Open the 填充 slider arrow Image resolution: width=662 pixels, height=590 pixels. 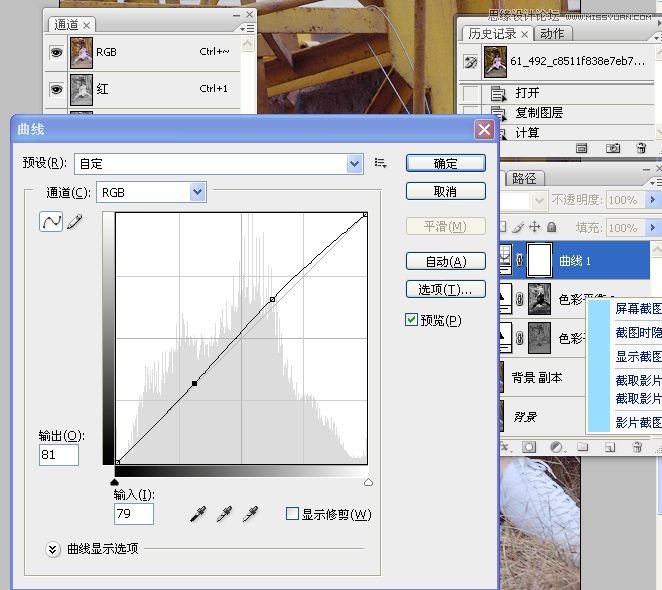pyautogui.click(x=652, y=228)
